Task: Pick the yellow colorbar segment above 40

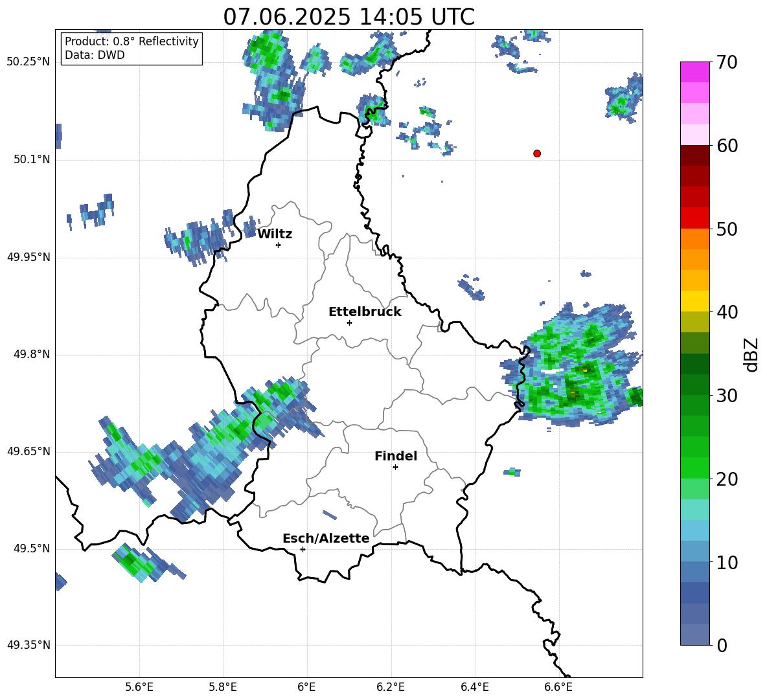Action: tap(694, 301)
